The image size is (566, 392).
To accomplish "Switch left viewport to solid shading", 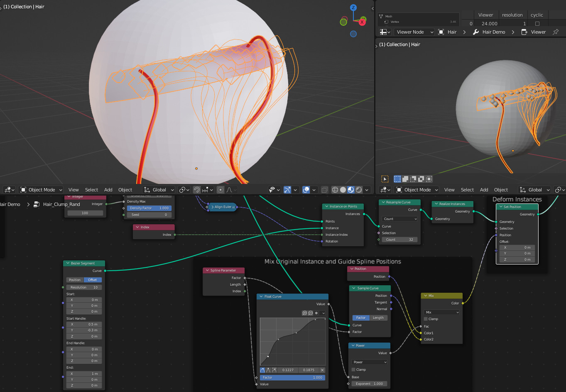I will [x=343, y=190].
